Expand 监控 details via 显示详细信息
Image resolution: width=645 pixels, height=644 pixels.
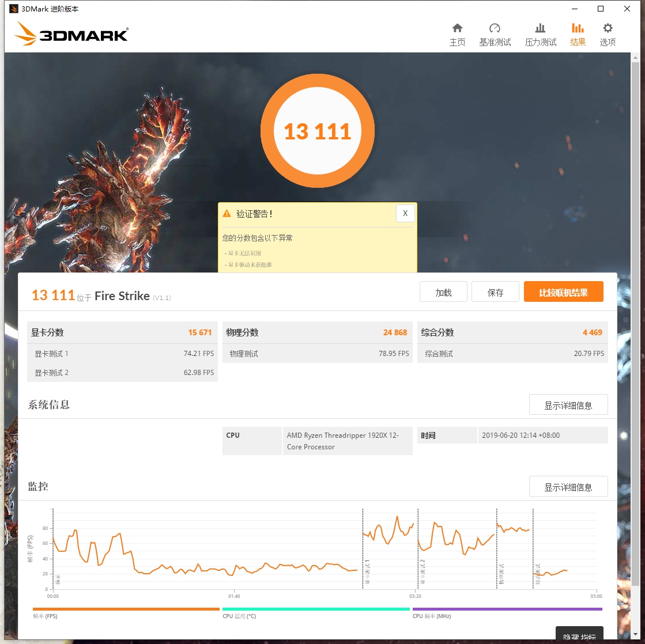(x=568, y=486)
